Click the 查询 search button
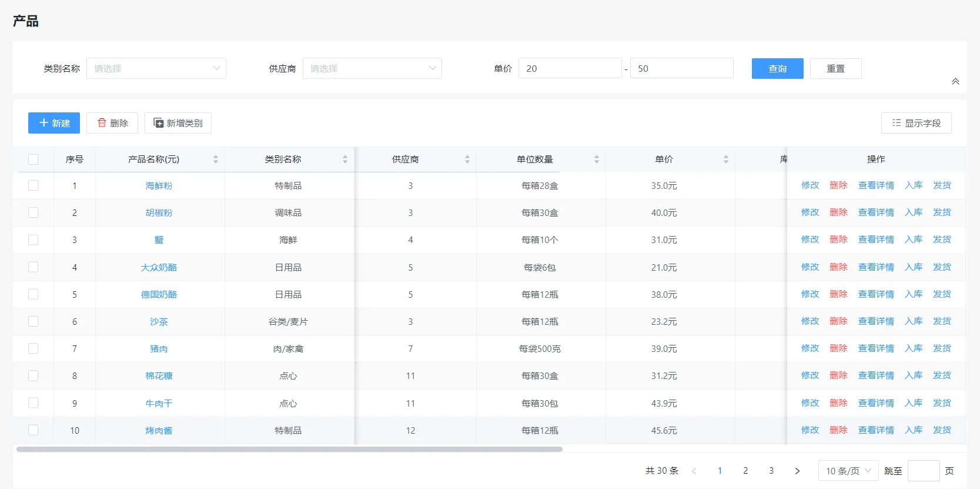Screen dimensions: 980x489 [777, 68]
